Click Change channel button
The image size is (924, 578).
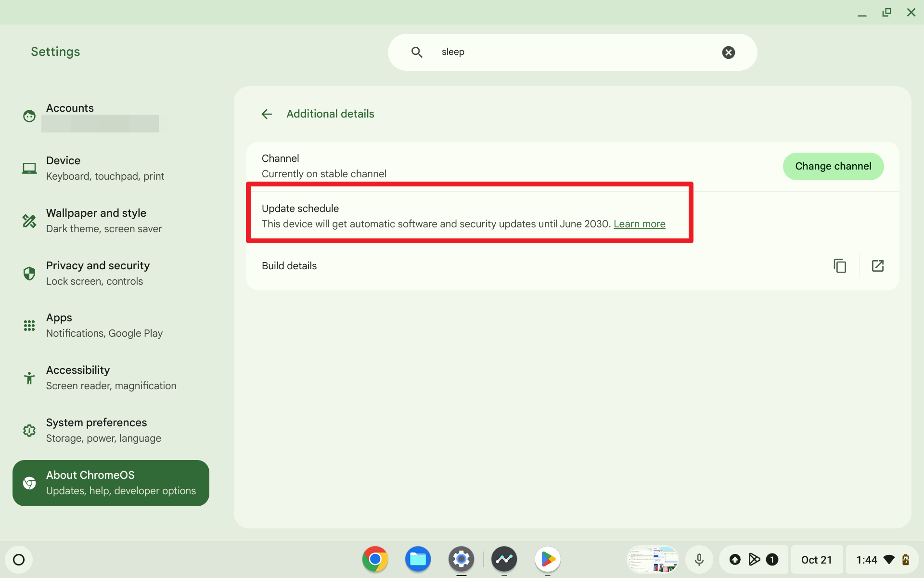833,166
